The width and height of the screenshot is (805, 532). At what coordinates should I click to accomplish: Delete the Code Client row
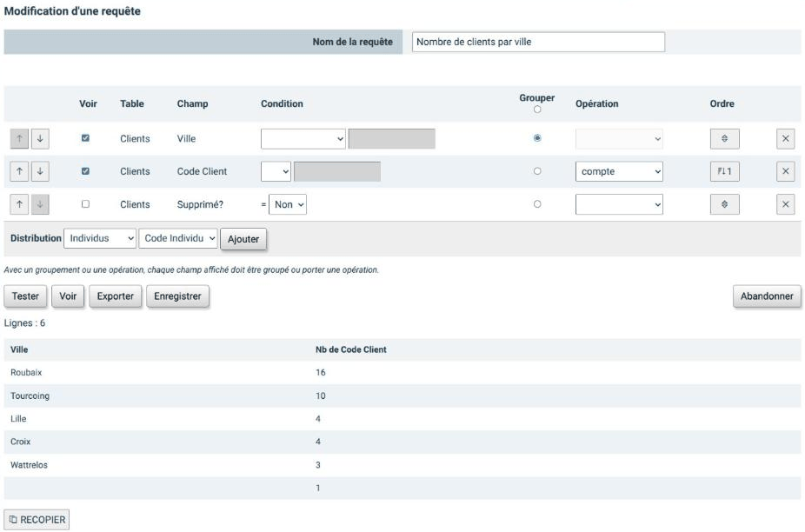coord(786,171)
